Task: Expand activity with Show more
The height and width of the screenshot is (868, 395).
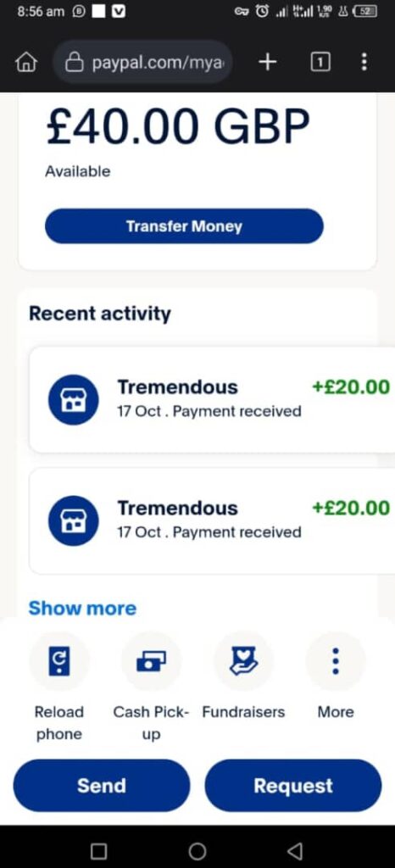Action: 82,608
